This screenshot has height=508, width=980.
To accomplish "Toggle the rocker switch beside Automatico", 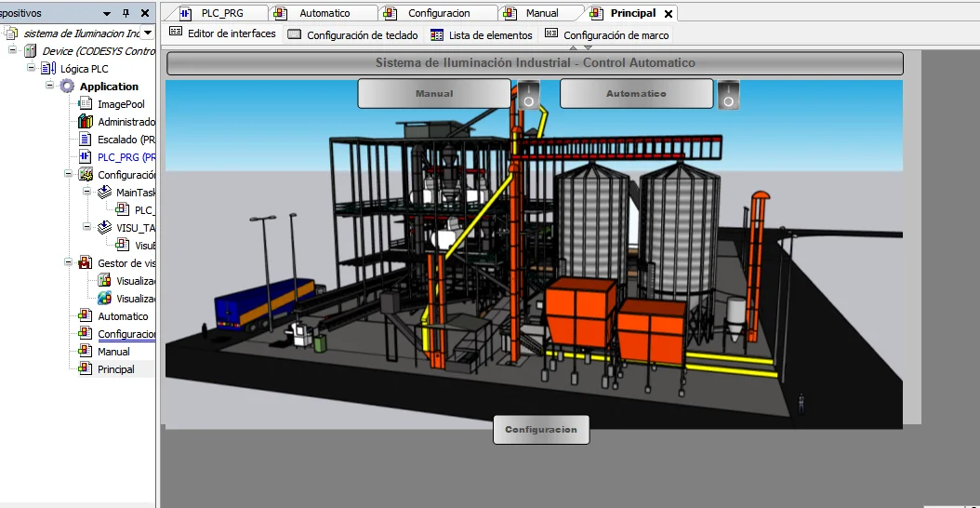I will pyautogui.click(x=729, y=94).
